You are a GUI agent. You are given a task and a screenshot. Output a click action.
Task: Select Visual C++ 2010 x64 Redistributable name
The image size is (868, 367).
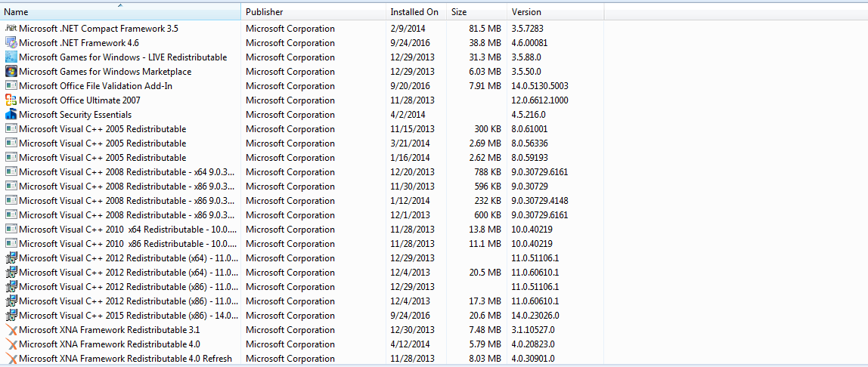129,230
